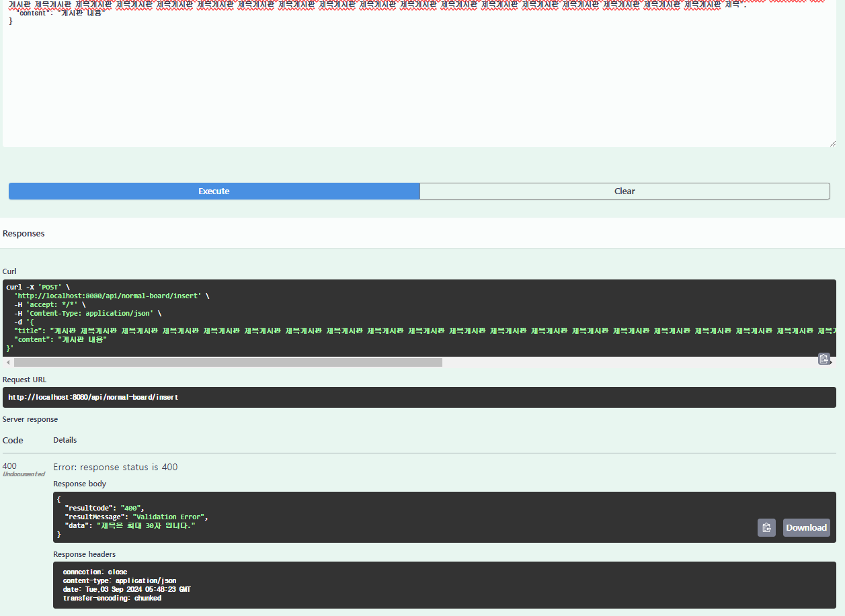
Task: Click the Clear button
Action: coord(625,191)
